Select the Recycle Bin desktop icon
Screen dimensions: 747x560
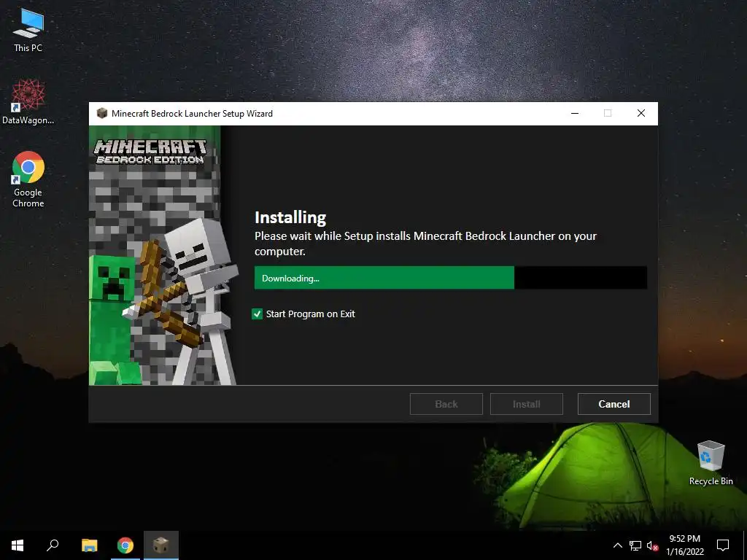point(711,463)
